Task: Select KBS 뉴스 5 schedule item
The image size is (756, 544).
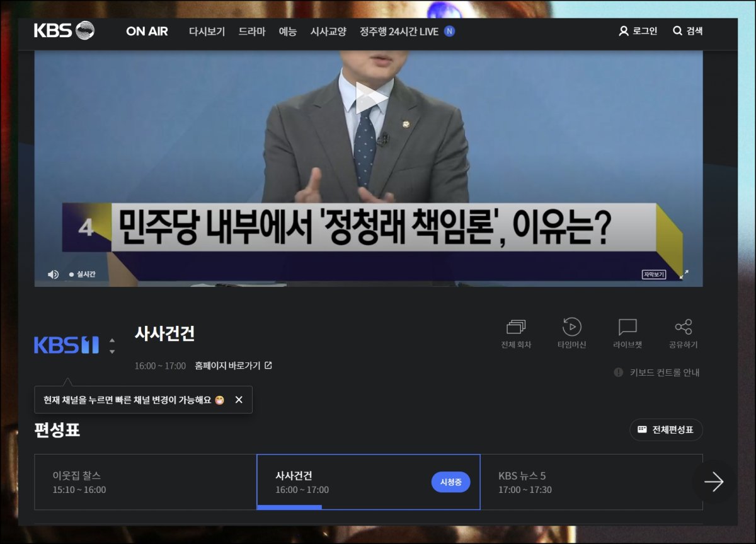Action: pos(592,482)
